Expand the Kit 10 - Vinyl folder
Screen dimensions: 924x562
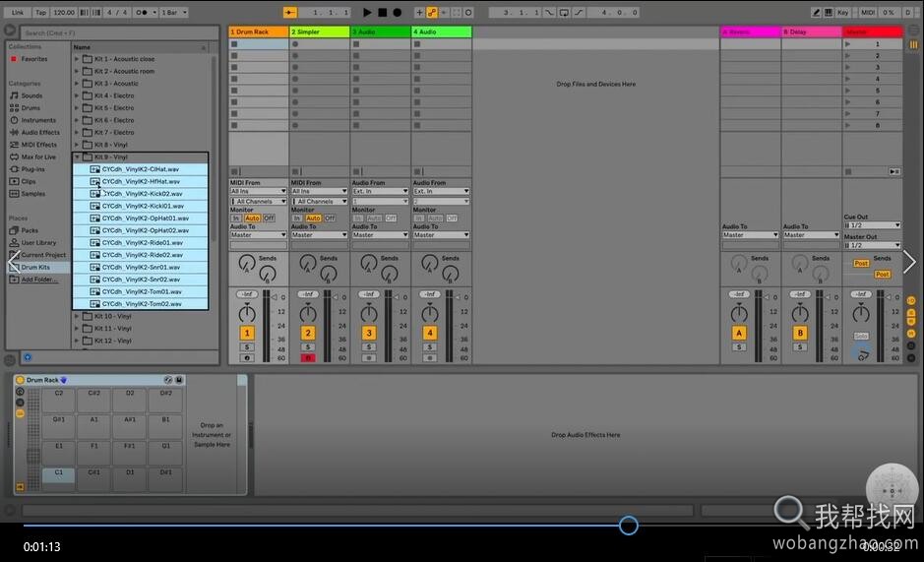coord(77,316)
